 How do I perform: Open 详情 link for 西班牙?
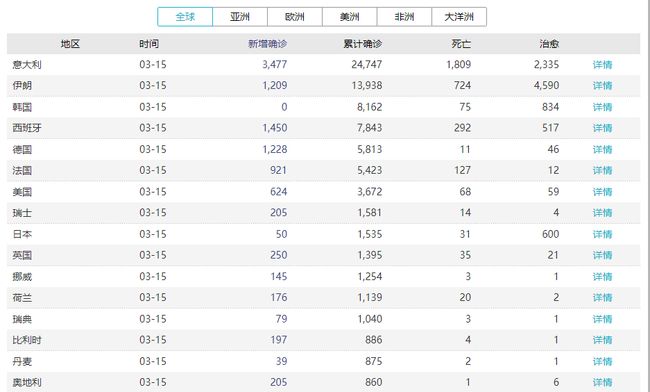[x=602, y=128]
